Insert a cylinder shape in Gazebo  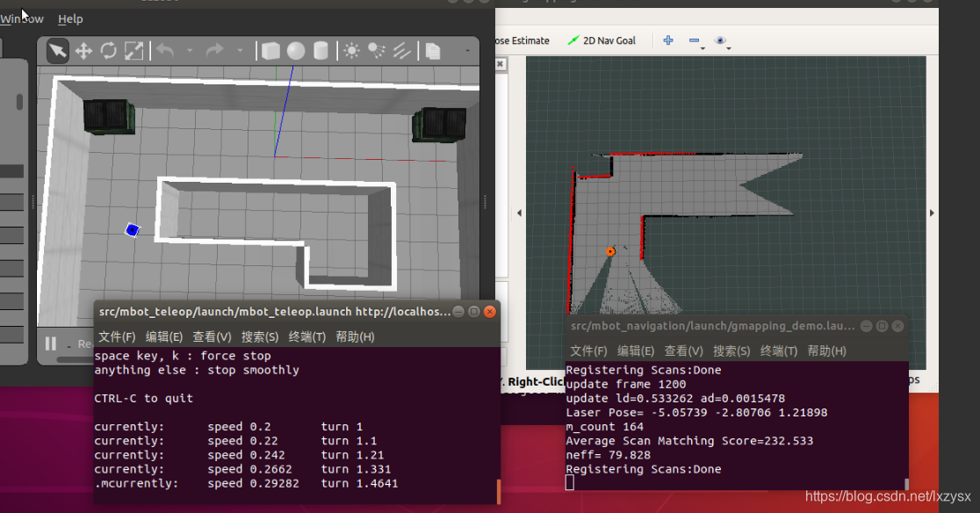(321, 51)
